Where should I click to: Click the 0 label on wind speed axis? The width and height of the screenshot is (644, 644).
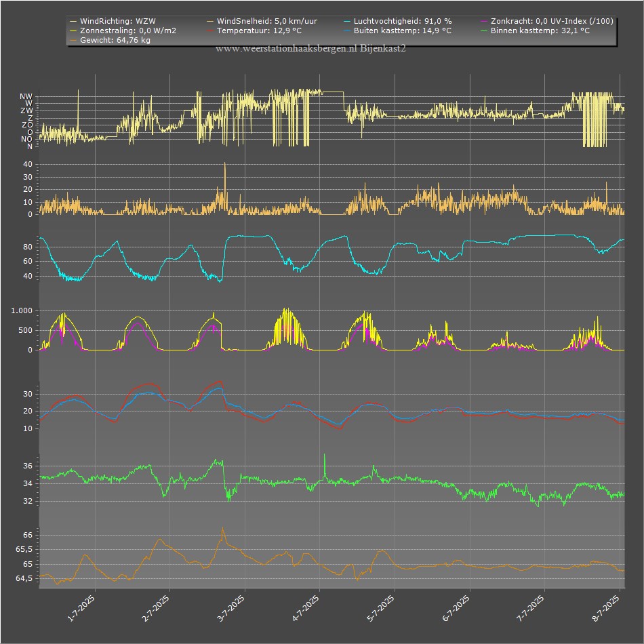tap(30, 214)
